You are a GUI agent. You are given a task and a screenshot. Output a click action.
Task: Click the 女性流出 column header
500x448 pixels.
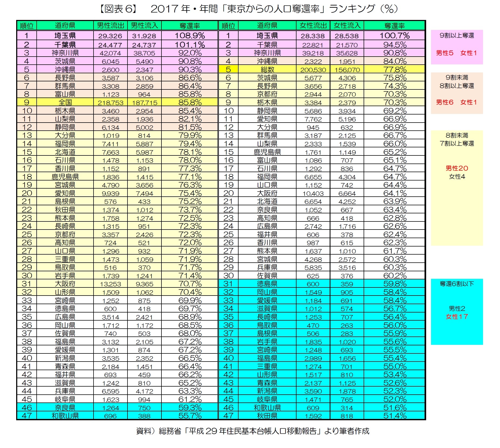[313, 26]
